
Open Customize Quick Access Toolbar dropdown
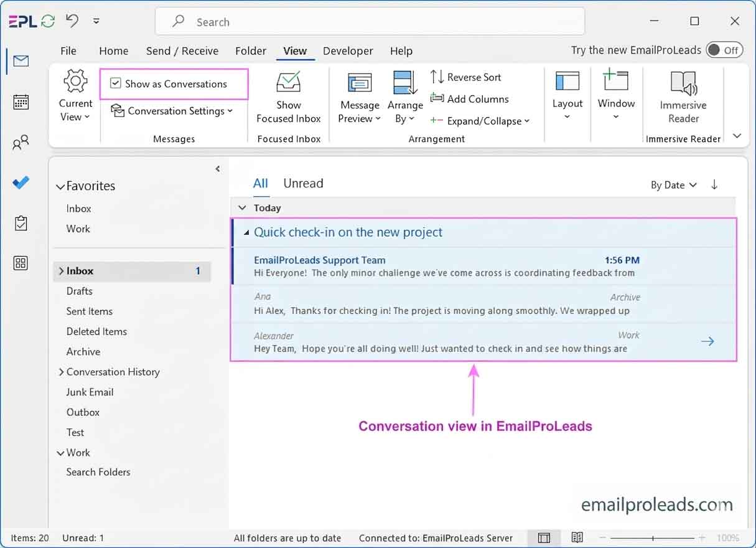96,21
